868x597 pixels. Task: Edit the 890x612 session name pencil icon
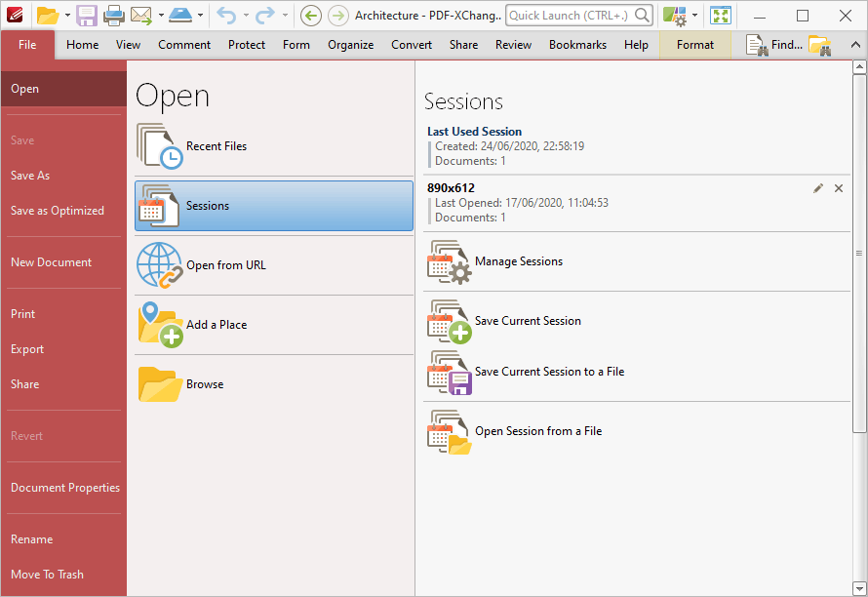818,188
